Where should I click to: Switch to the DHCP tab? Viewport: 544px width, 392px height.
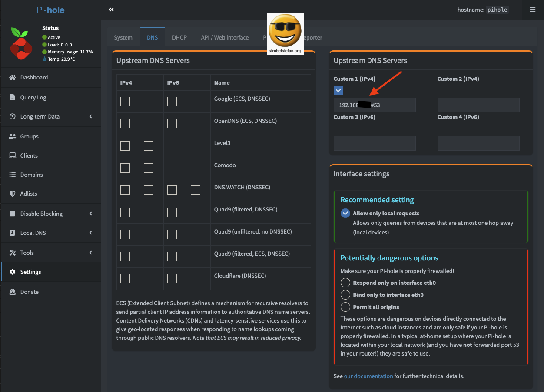(x=179, y=37)
